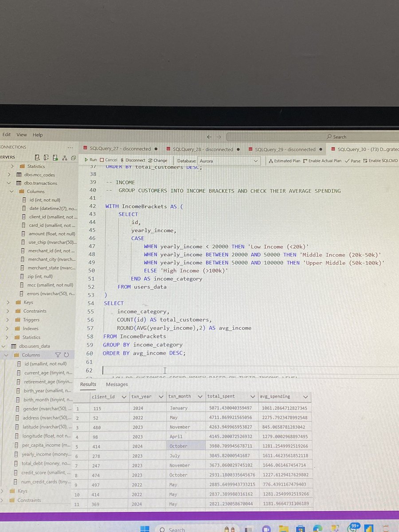Click the refresh icon beside users_data Columns
The width and height of the screenshot is (399, 532).
click(67, 355)
